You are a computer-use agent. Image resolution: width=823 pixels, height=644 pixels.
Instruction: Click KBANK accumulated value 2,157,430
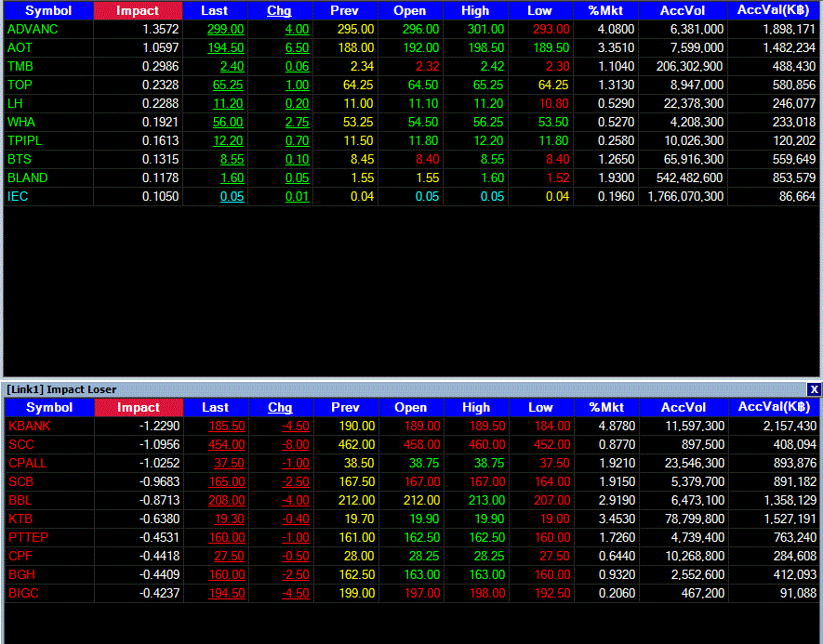tap(790, 426)
